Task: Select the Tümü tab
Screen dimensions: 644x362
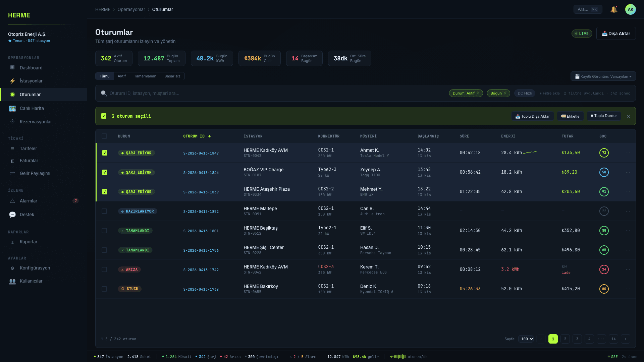Action: [104, 76]
